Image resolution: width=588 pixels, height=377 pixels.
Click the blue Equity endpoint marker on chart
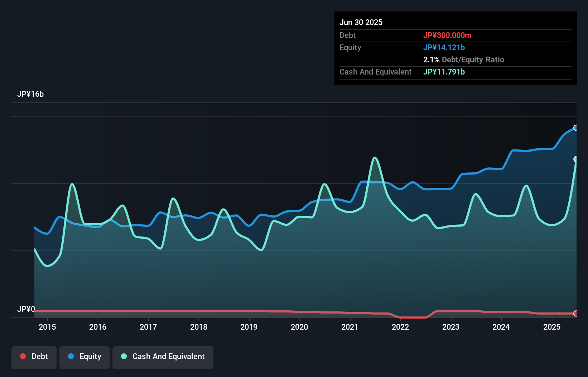tap(575, 128)
